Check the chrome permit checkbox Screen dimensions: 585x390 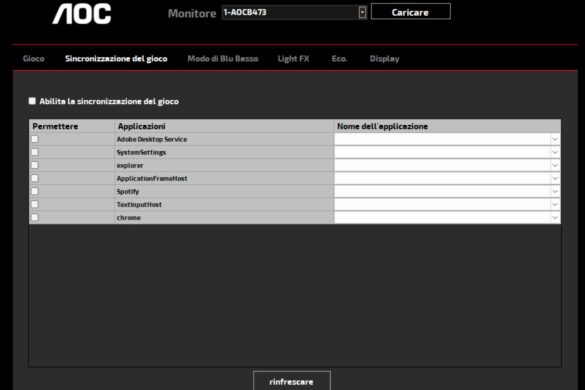[x=35, y=217]
